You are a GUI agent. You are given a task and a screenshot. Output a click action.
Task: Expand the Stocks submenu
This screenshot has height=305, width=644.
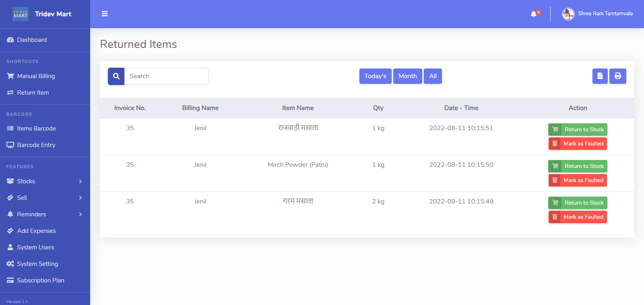coord(45,181)
